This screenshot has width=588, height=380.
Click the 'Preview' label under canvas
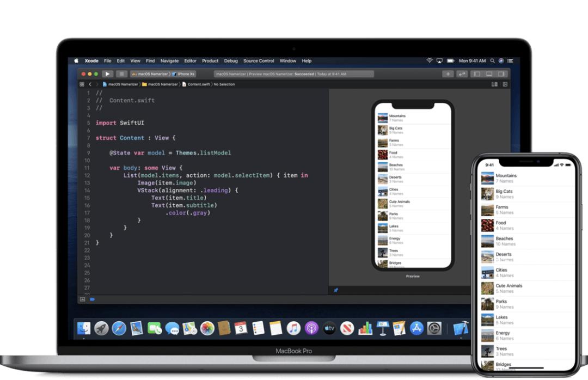click(413, 277)
